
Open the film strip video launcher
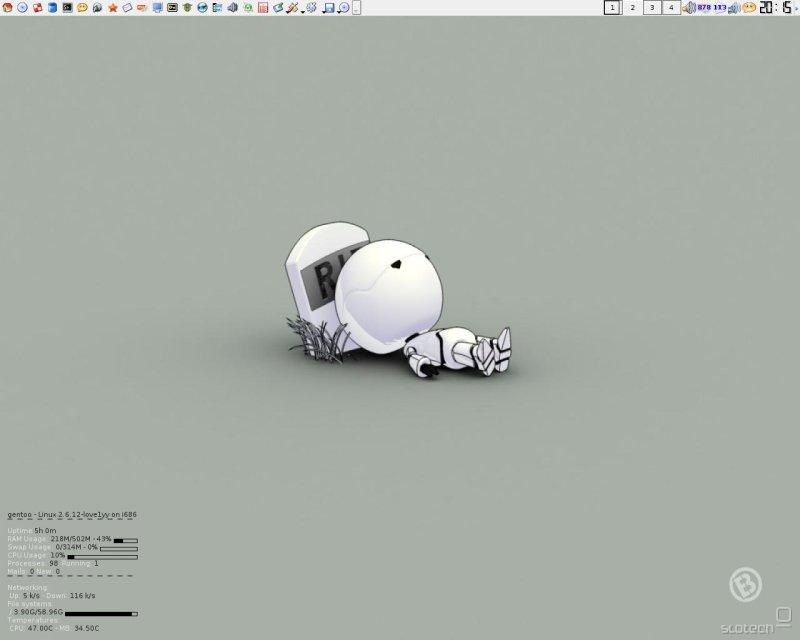217,7
